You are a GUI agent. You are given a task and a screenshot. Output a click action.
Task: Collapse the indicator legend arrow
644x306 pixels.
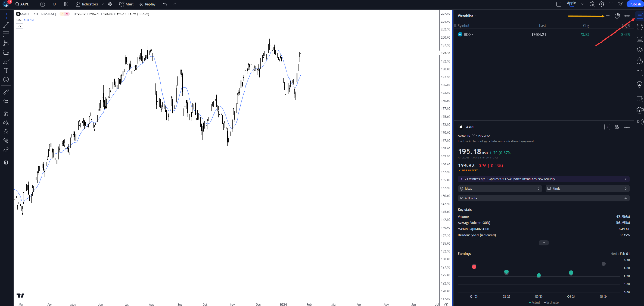[19, 26]
